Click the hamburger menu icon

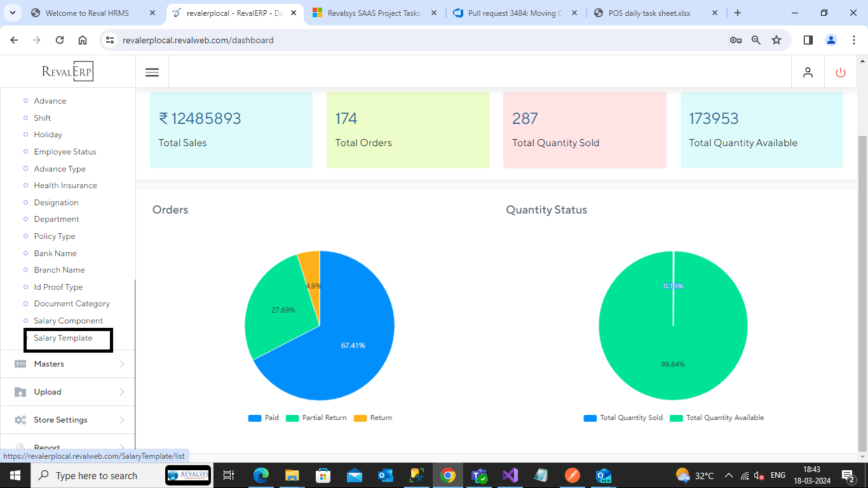pyautogui.click(x=152, y=72)
